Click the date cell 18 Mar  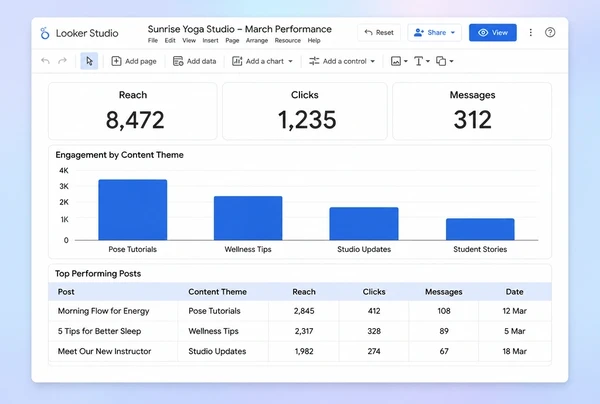(x=515, y=351)
